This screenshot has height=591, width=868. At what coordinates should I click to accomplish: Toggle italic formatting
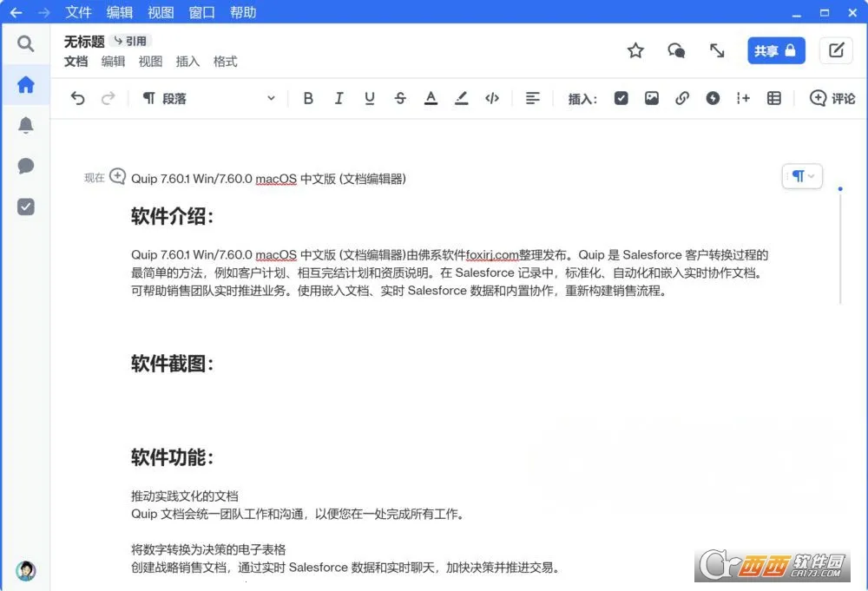pyautogui.click(x=339, y=98)
